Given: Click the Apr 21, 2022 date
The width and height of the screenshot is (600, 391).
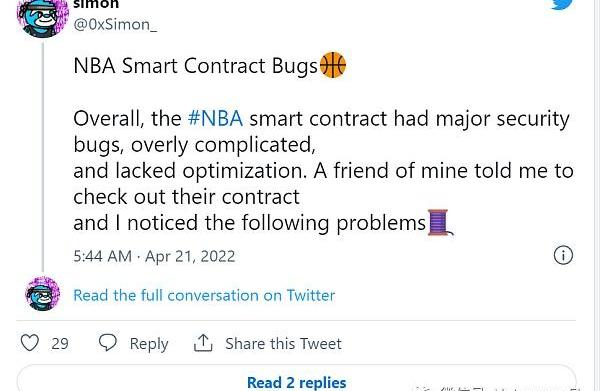Looking at the screenshot, I should point(190,256).
